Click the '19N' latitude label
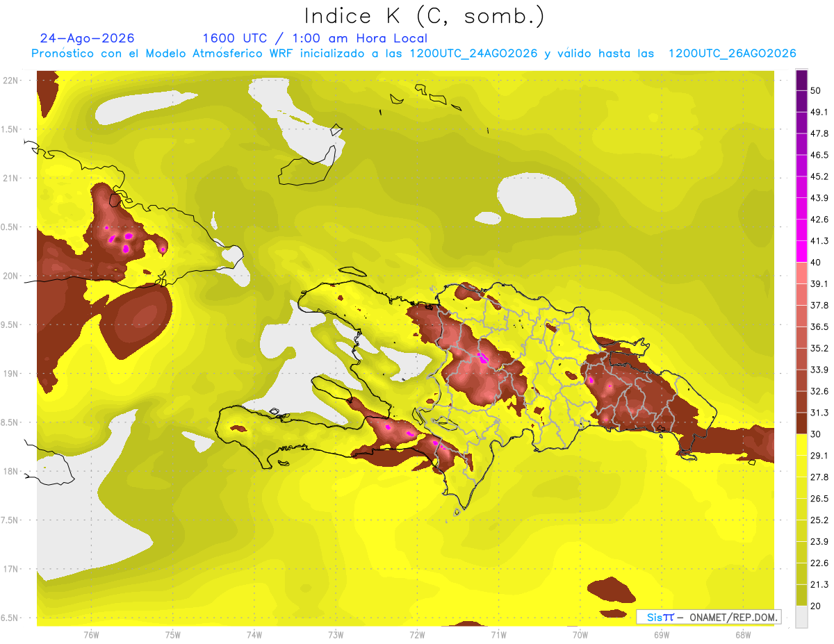 [x=10, y=374]
